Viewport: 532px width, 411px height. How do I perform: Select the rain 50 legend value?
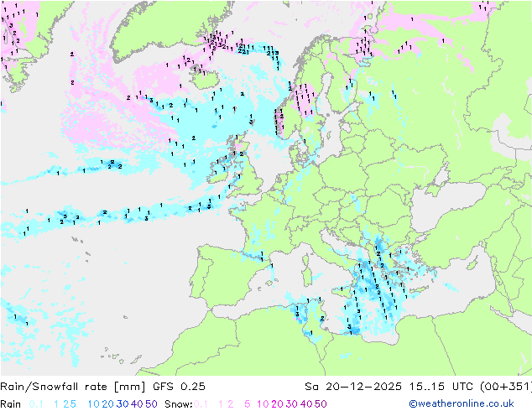(x=151, y=404)
